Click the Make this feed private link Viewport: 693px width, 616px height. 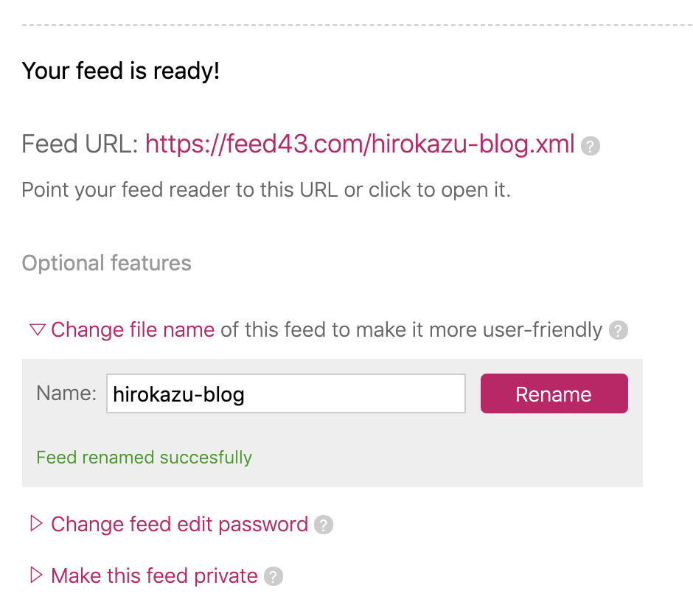154,575
